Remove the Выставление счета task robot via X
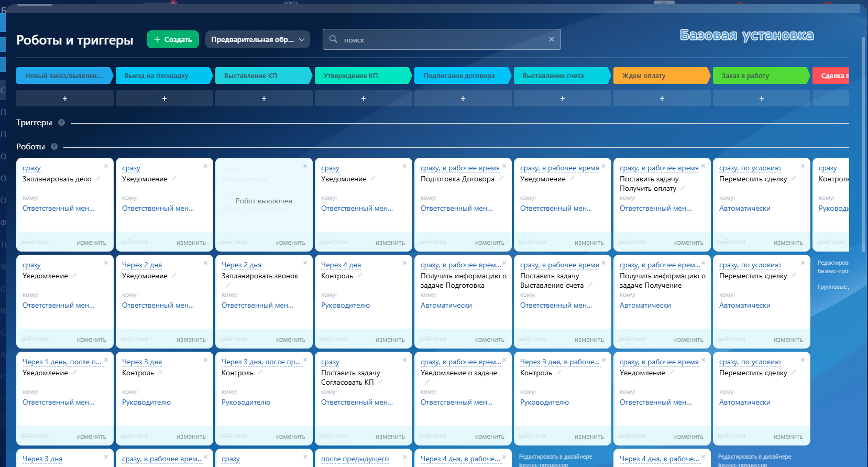 pos(603,263)
